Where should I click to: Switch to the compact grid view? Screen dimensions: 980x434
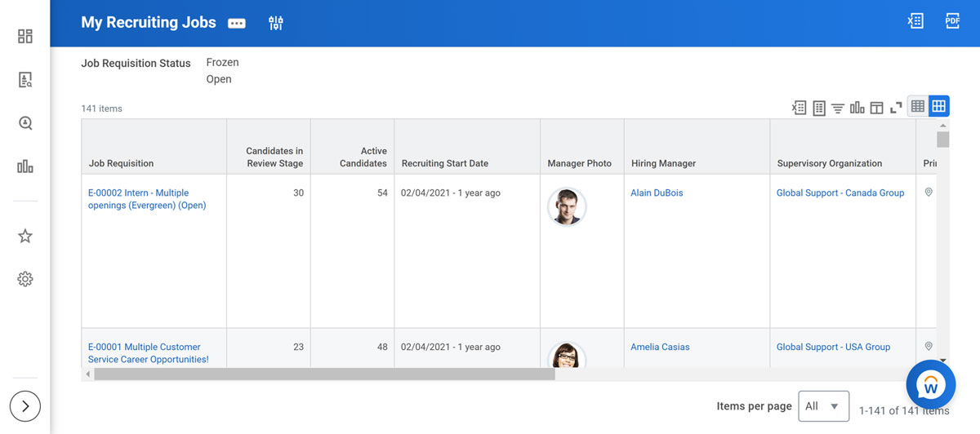coord(918,106)
